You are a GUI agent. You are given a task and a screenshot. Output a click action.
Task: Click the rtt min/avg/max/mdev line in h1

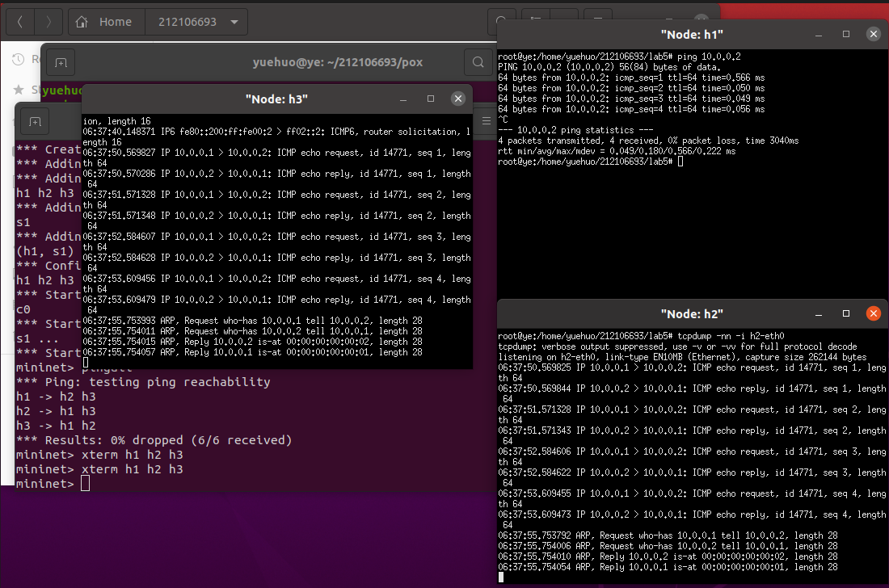(617, 151)
